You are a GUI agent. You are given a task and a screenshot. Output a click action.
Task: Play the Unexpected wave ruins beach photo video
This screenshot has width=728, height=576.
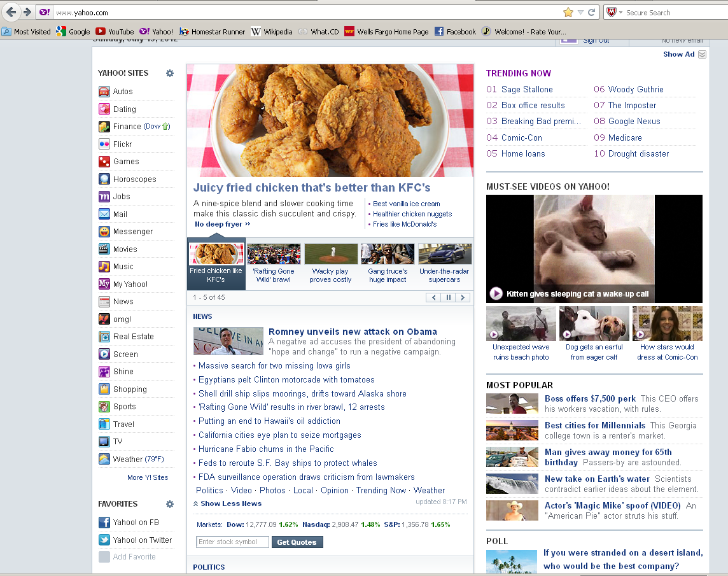(521, 324)
